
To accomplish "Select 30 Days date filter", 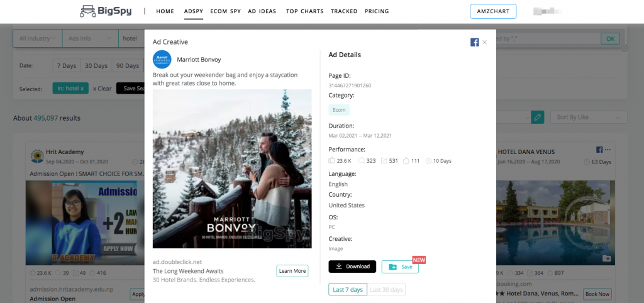I will pos(96,65).
